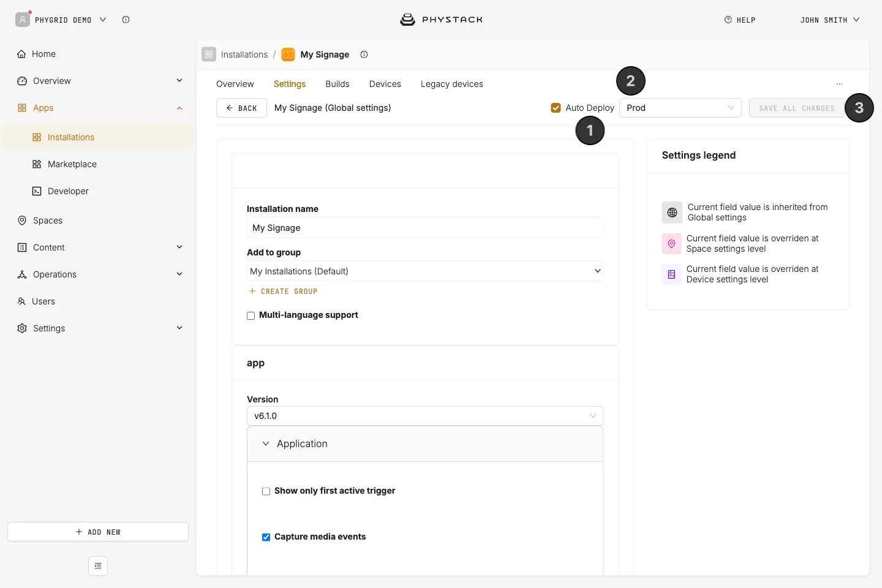Collapse the Application section chevron

(x=266, y=443)
